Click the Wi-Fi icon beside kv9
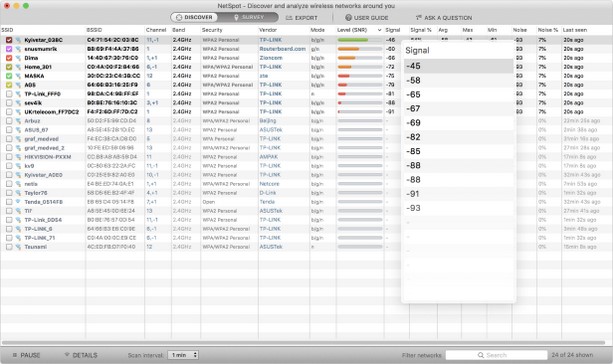The width and height of the screenshot is (613, 364). tap(18, 166)
